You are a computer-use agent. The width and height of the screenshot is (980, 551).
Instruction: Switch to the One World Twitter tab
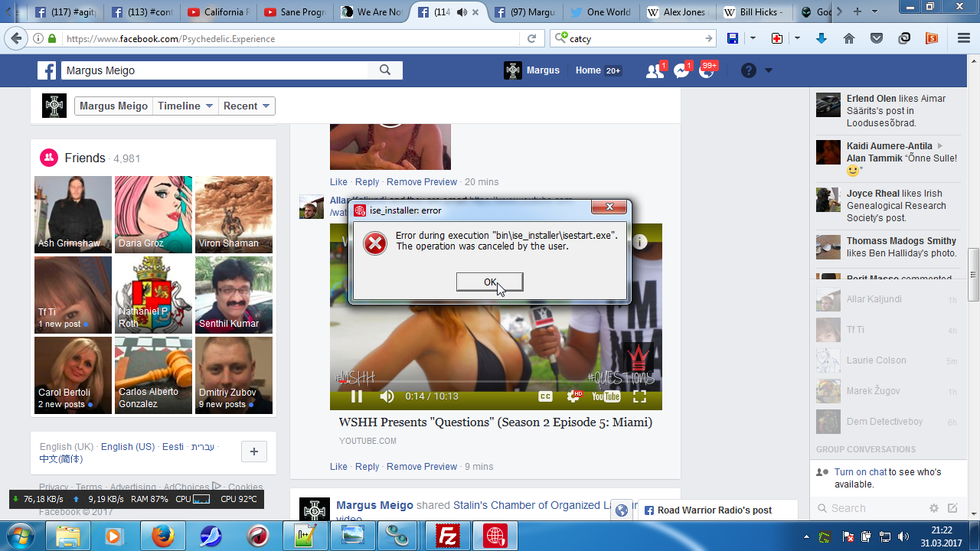click(x=601, y=12)
